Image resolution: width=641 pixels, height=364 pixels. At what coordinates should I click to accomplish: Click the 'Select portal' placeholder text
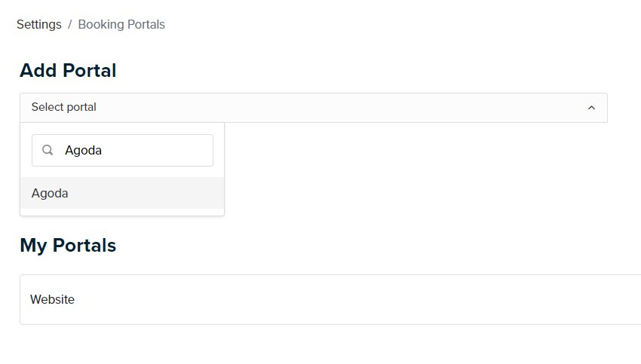64,107
